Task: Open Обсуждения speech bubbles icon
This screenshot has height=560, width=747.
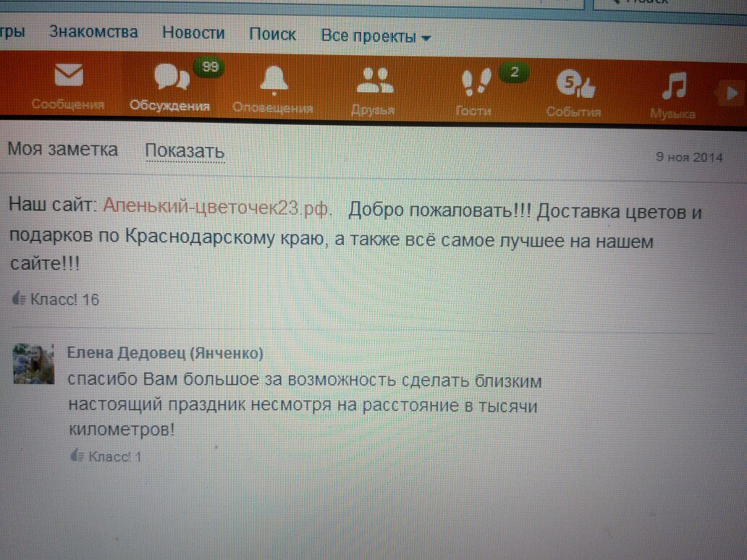Action: coord(171,78)
